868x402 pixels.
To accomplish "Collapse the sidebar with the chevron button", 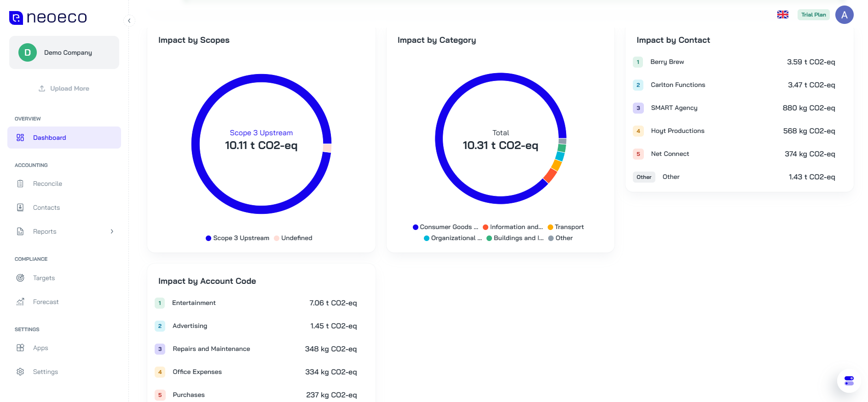I will [x=129, y=21].
